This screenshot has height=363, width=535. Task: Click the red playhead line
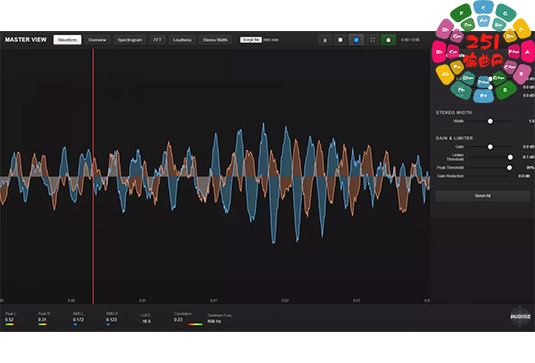(x=93, y=176)
